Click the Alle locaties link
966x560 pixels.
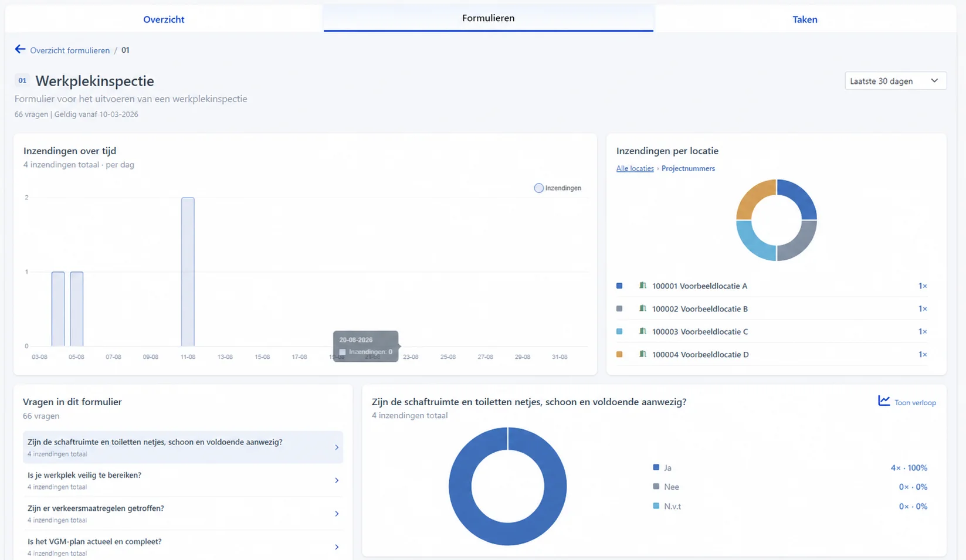coord(635,168)
